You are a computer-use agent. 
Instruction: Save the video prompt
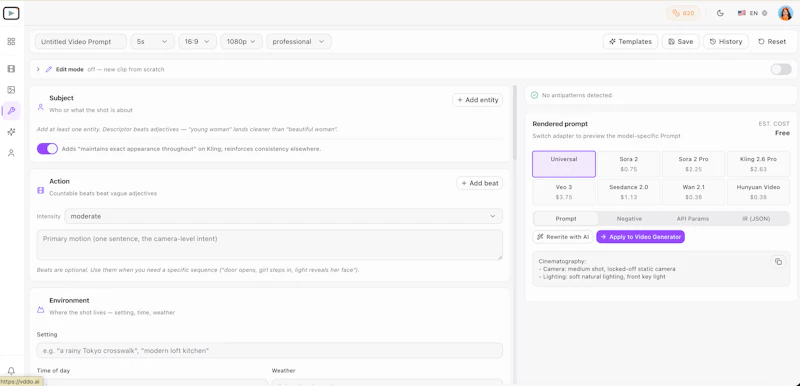(681, 42)
